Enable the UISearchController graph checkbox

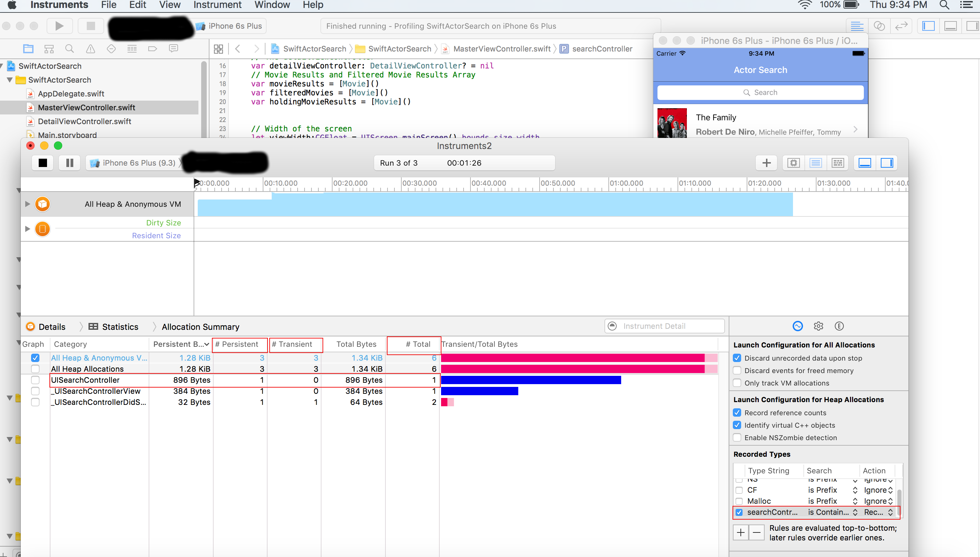[35, 380]
